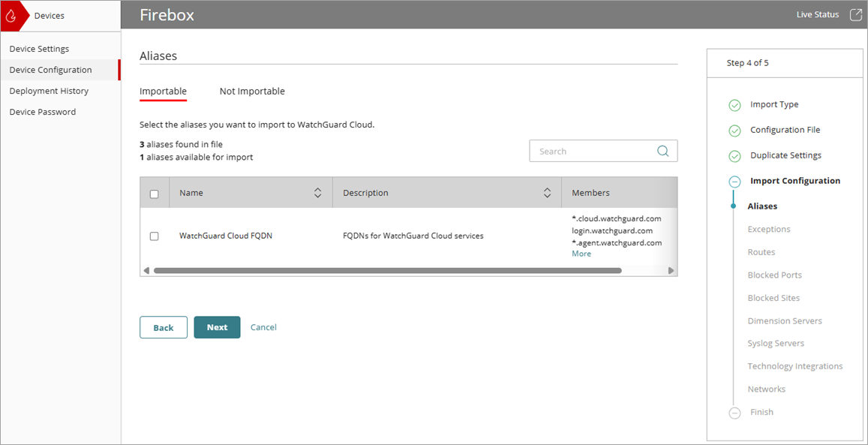Select the Blocked Sites sub-step
This screenshot has height=445, width=868.
click(773, 298)
